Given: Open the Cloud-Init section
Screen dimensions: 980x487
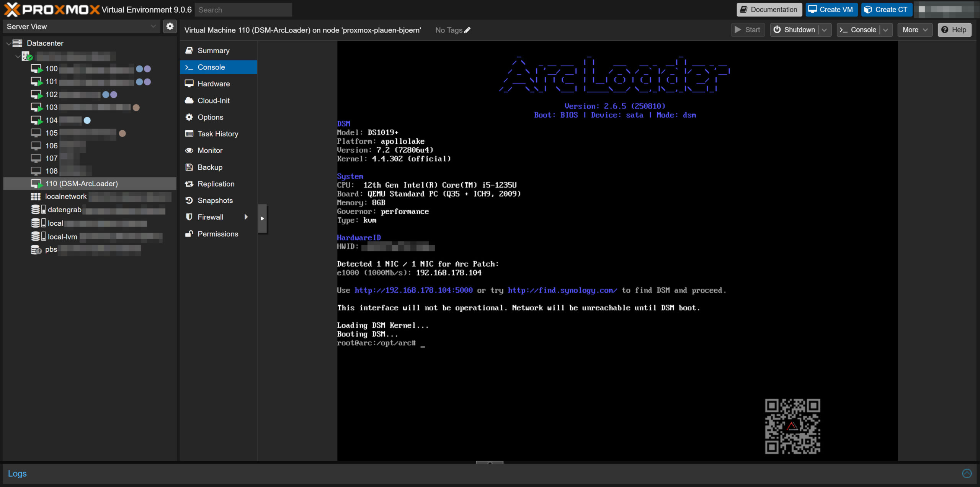Looking at the screenshot, I should tap(218, 100).
